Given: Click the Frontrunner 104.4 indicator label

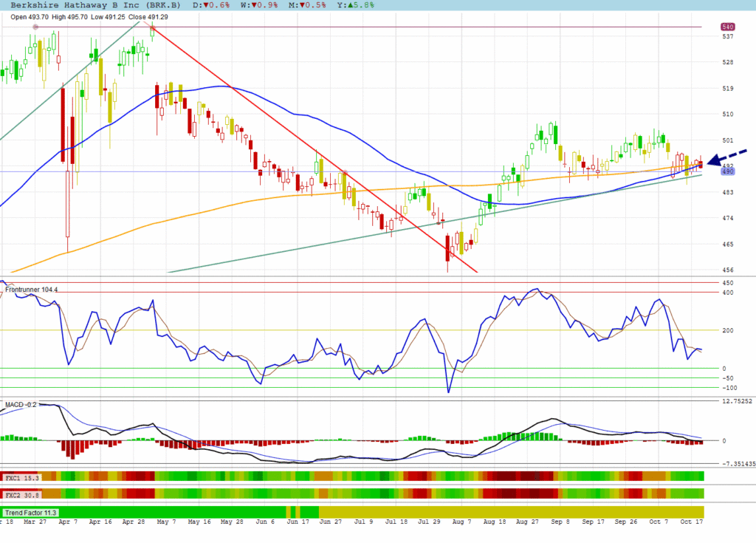Looking at the screenshot, I should 31,290.
